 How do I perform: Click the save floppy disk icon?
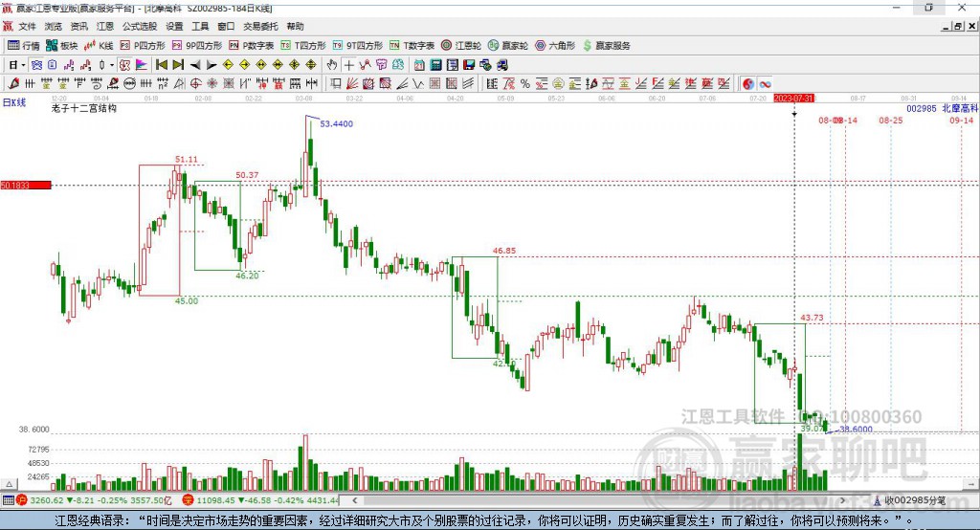pyautogui.click(x=469, y=65)
